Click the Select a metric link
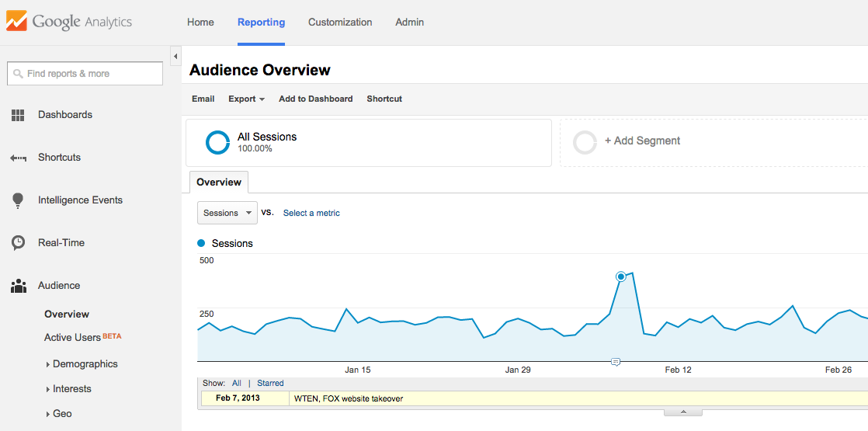This screenshot has width=868, height=431. (311, 213)
